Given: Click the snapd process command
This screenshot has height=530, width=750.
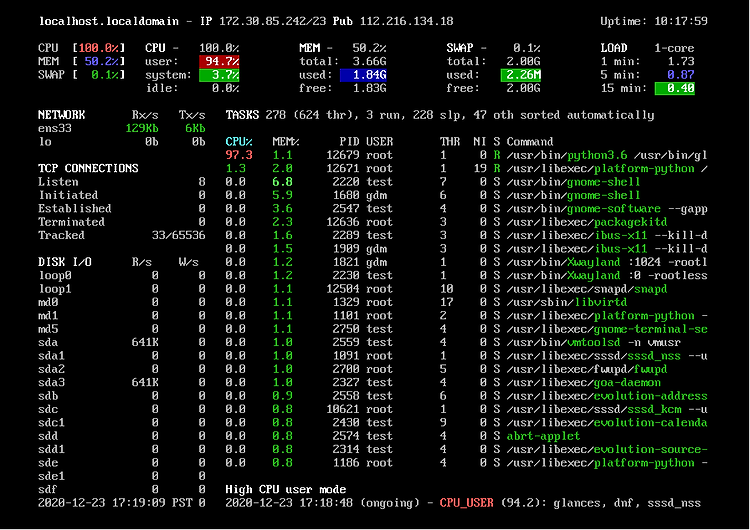Looking at the screenshot, I should 587,289.
